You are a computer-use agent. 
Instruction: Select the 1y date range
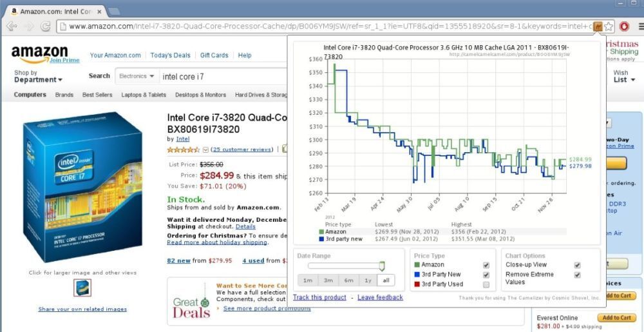pyautogui.click(x=368, y=280)
